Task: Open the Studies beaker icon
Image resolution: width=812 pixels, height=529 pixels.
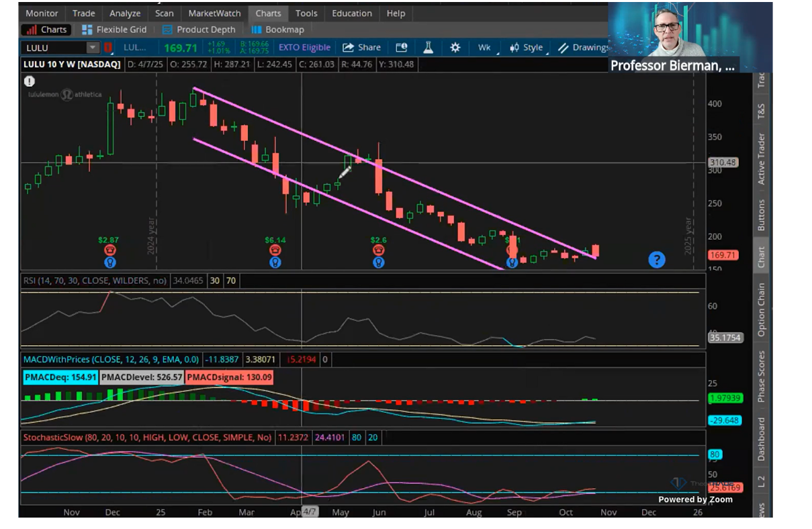Action: coord(428,48)
